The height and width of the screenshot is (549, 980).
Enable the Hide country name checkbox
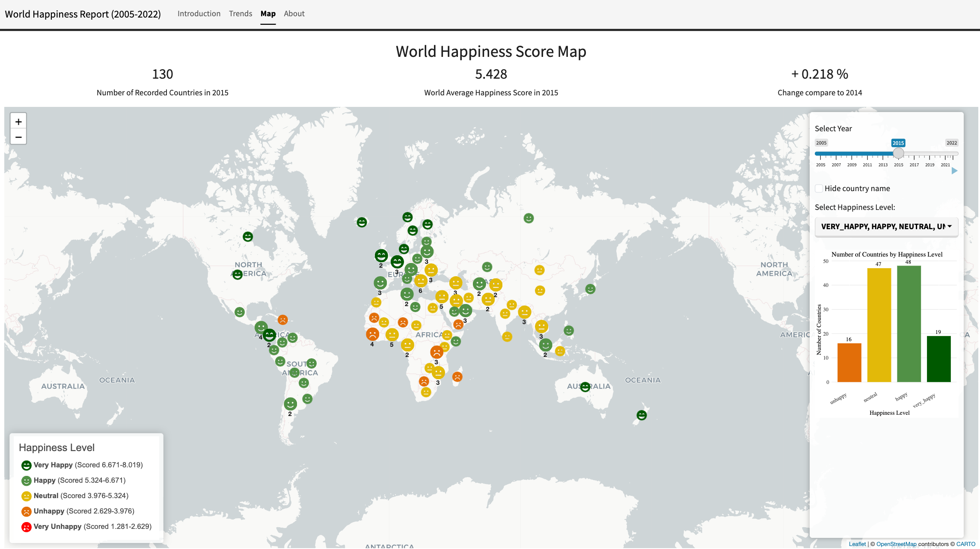click(819, 188)
